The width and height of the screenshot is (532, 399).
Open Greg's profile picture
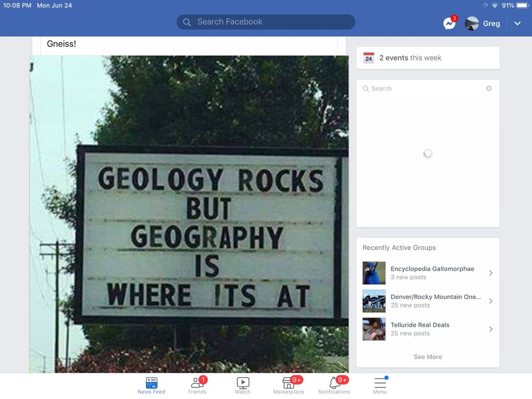pyautogui.click(x=471, y=23)
